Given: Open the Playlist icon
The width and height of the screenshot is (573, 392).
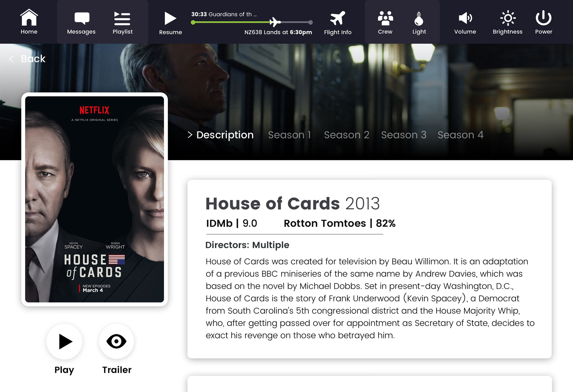Looking at the screenshot, I should [x=122, y=19].
